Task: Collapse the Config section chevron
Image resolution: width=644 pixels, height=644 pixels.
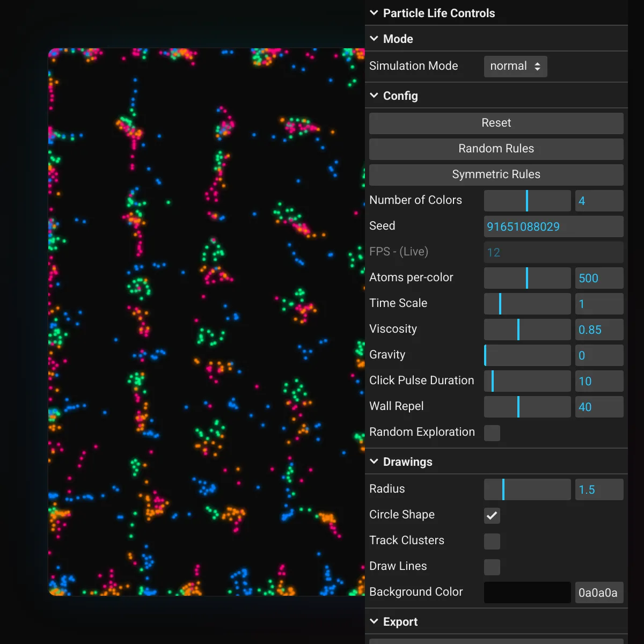Action: (x=375, y=96)
